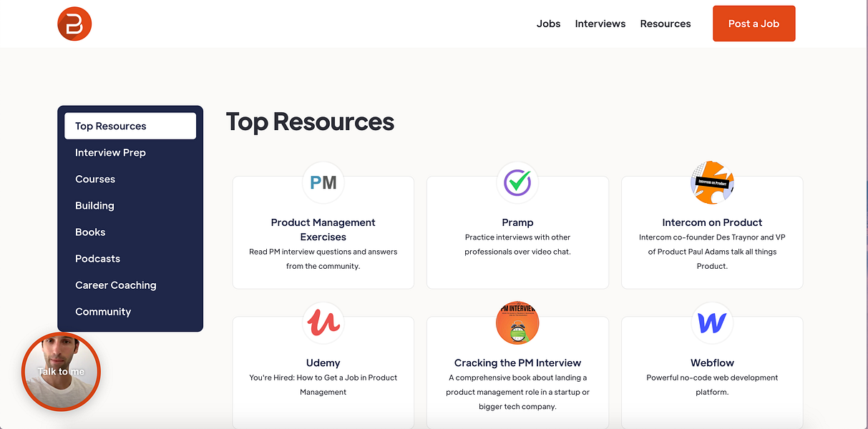Open the Jobs navigation link
The width and height of the screenshot is (868, 429).
tap(549, 24)
